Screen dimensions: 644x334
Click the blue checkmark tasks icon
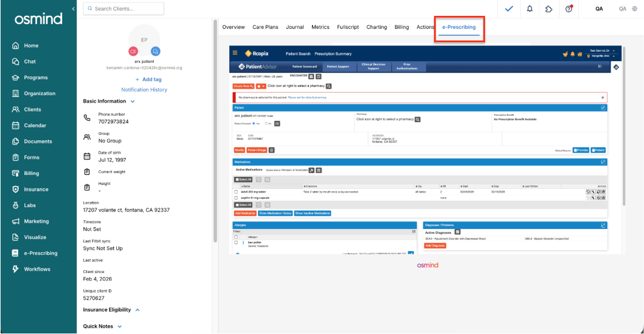pos(509,9)
